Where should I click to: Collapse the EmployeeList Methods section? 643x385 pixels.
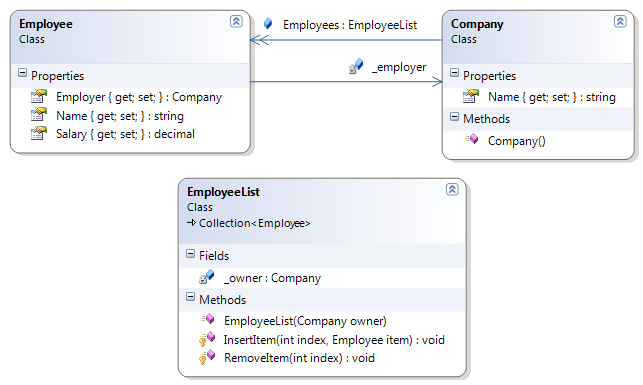point(190,297)
